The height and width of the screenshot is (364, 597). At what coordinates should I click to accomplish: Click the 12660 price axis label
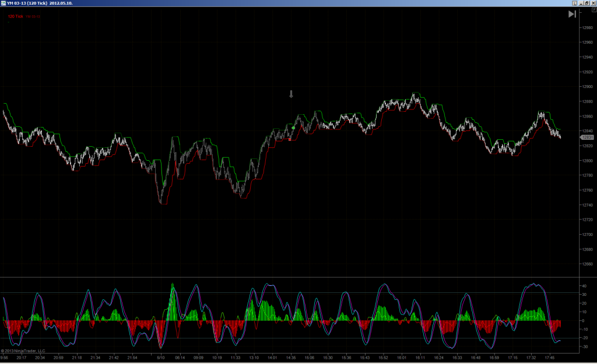pyautogui.click(x=588, y=264)
